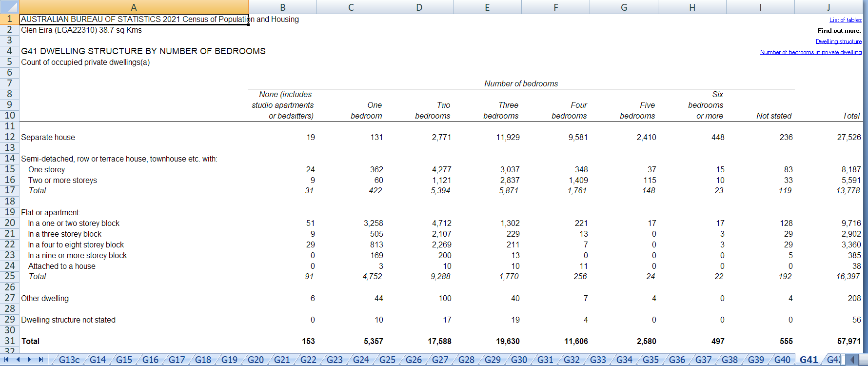Viewport: 868px width, 366px height.
Task: Click the horizontal scrollbar left arrow
Action: point(852,360)
